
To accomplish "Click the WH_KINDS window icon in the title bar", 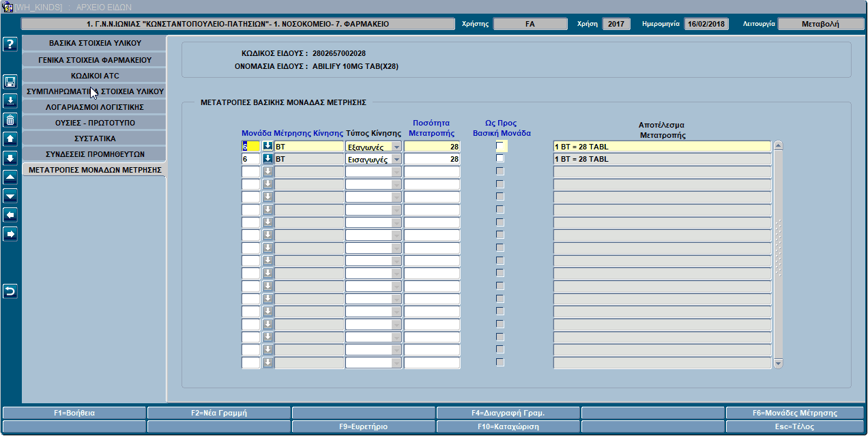I will pyautogui.click(x=8, y=7).
